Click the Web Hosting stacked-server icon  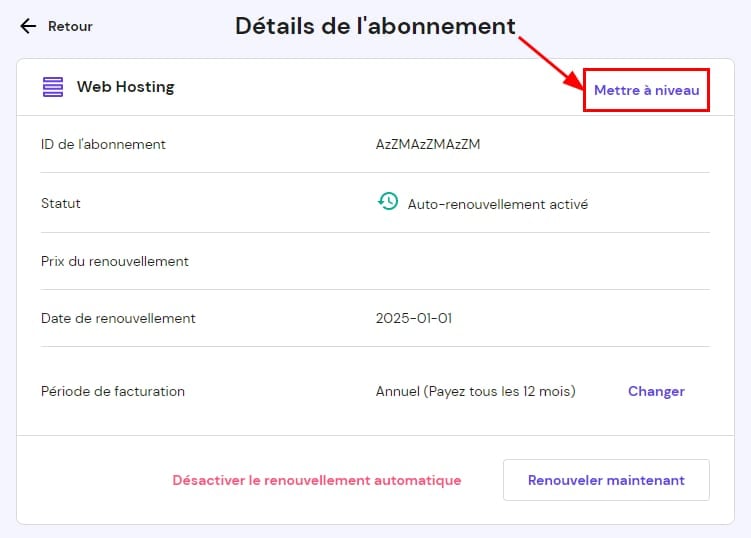pos(53,88)
